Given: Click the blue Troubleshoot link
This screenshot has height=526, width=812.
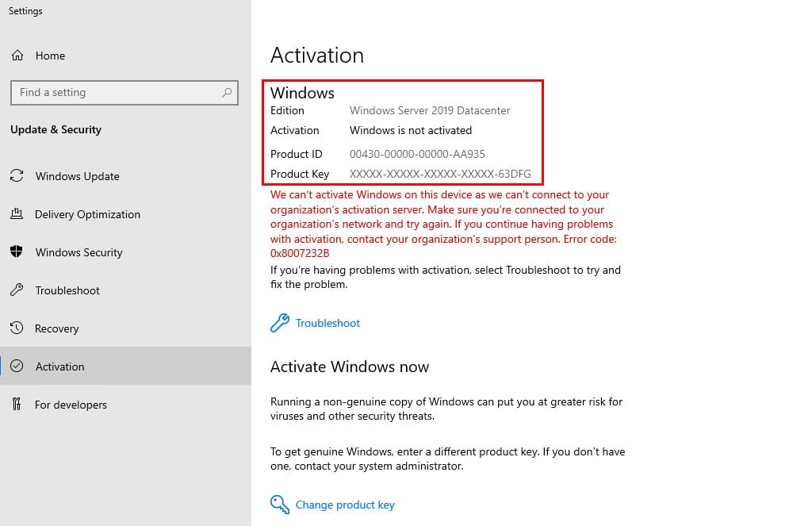Looking at the screenshot, I should [x=327, y=323].
